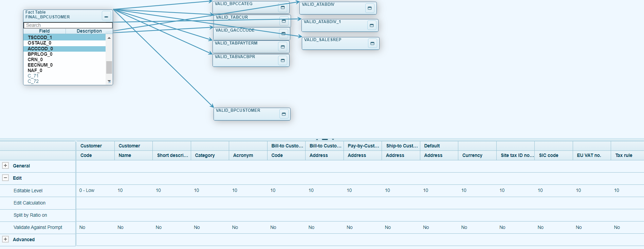Expand the VALID_TABCUR table node
Screen dimensions: 644x249
(284, 21)
